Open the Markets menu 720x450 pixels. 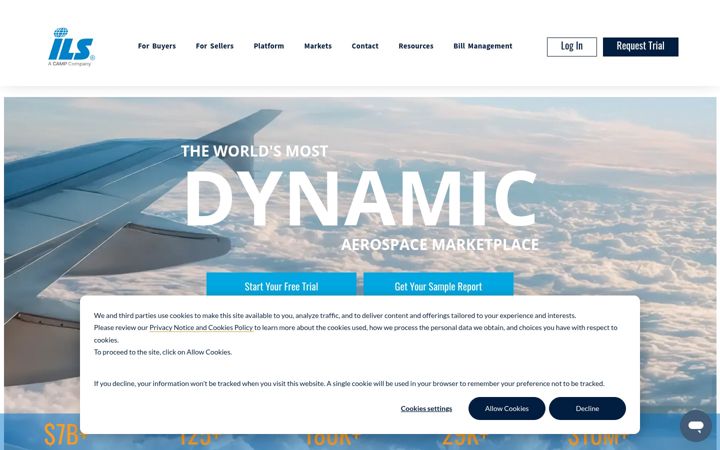click(x=318, y=46)
